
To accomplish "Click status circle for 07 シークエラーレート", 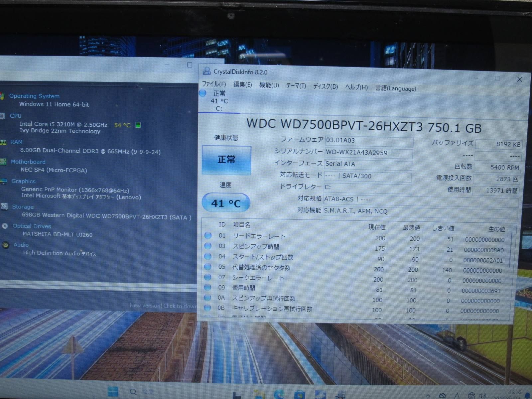I will click(x=208, y=277).
